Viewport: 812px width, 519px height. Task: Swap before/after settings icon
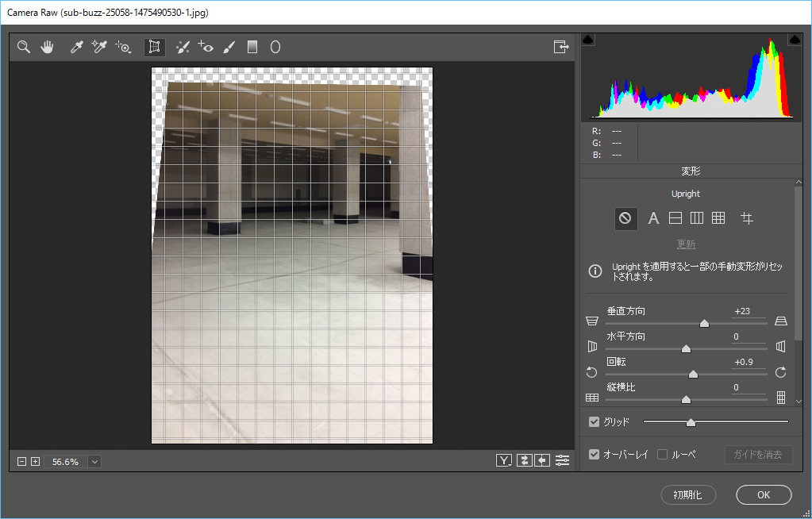(524, 460)
